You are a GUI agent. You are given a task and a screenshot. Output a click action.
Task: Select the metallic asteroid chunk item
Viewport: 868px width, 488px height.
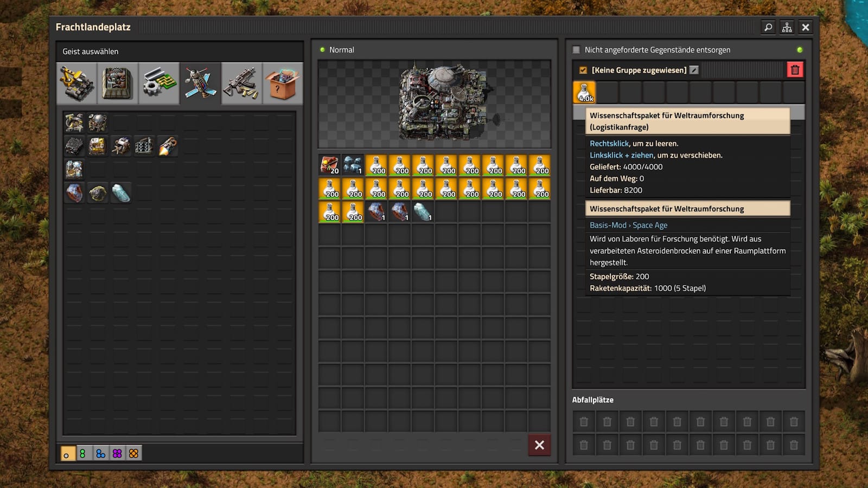pos(74,193)
